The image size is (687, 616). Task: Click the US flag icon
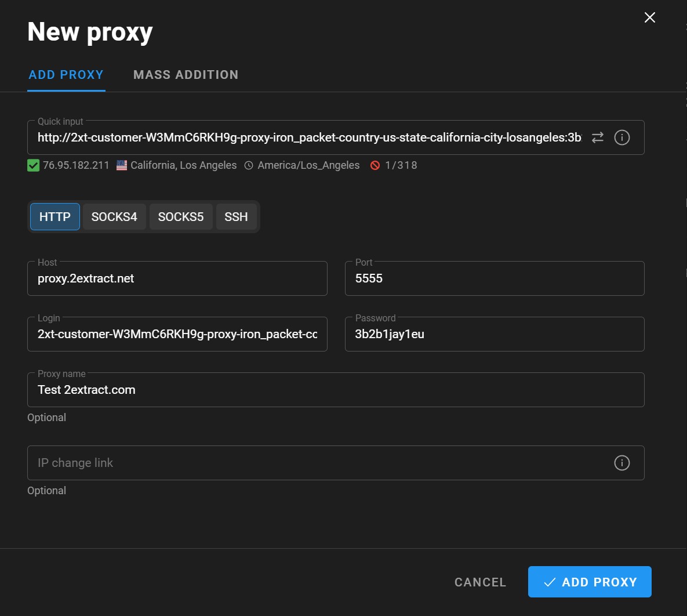pos(122,165)
